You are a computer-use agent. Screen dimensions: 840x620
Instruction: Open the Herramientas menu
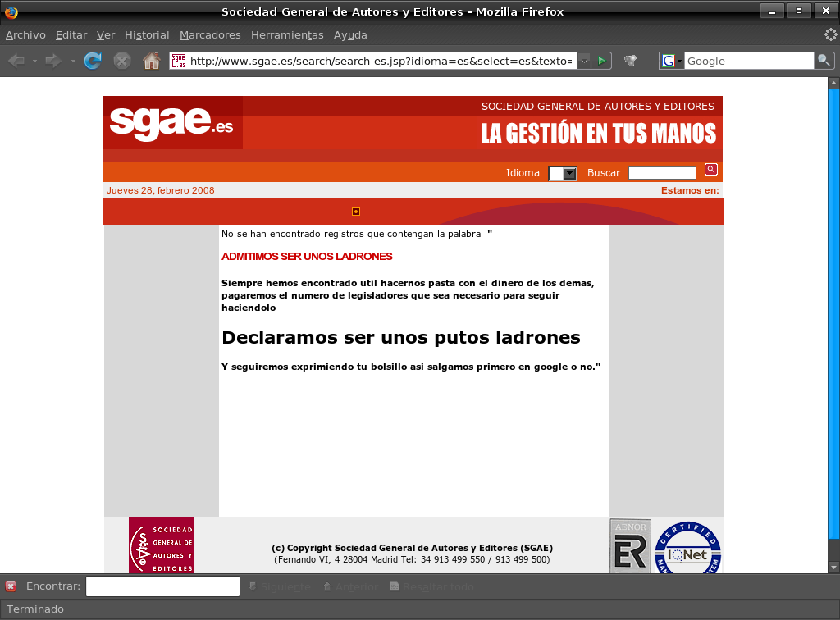(287, 34)
